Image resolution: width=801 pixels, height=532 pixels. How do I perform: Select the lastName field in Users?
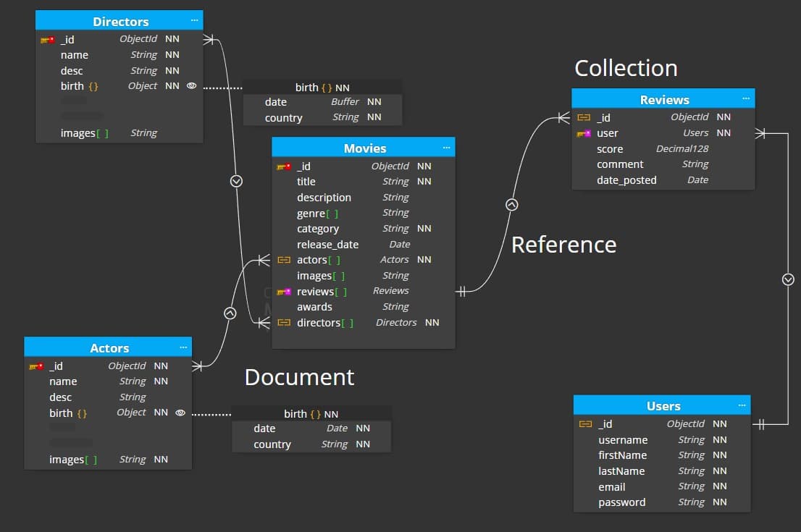662,471
